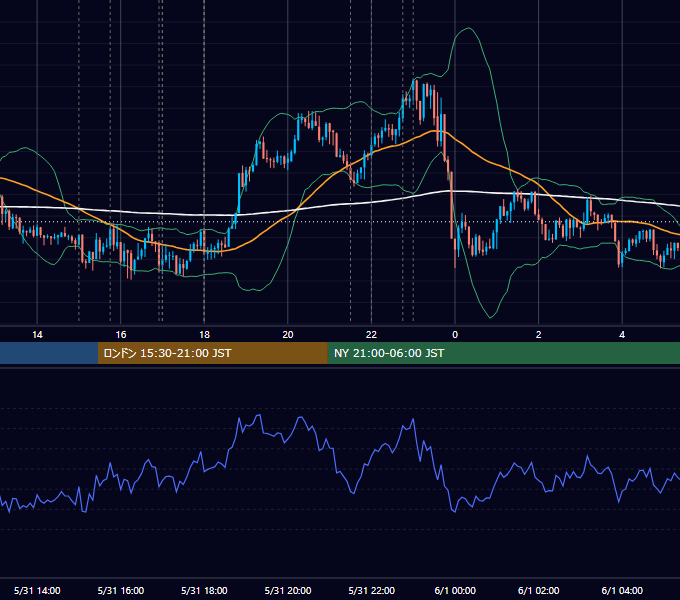Viewport: 680px width, 600px height.
Task: Click the 5/31 18:00 date label
Action: tap(204, 590)
